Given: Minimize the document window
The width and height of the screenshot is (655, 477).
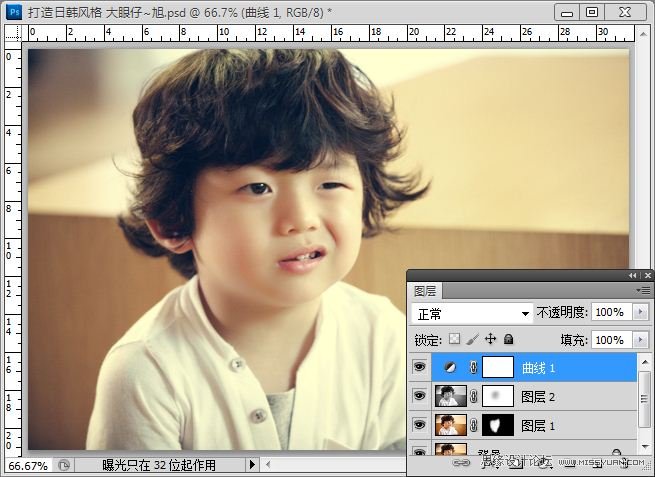Looking at the screenshot, I should [567, 13].
